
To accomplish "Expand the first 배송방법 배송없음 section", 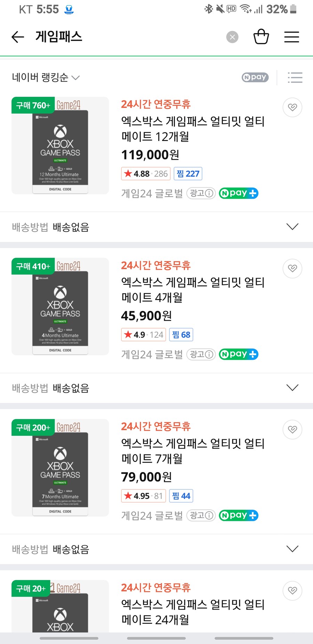I will pos(156,227).
